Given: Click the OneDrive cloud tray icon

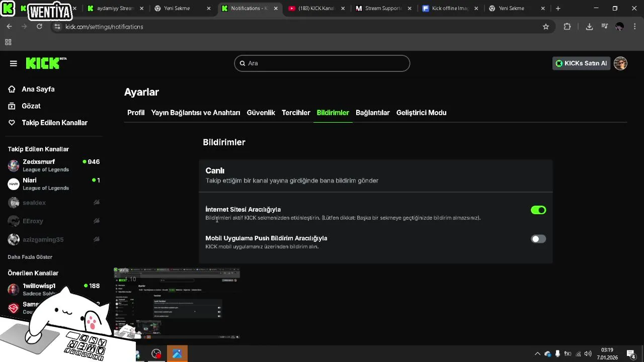Looking at the screenshot, I should (548, 354).
